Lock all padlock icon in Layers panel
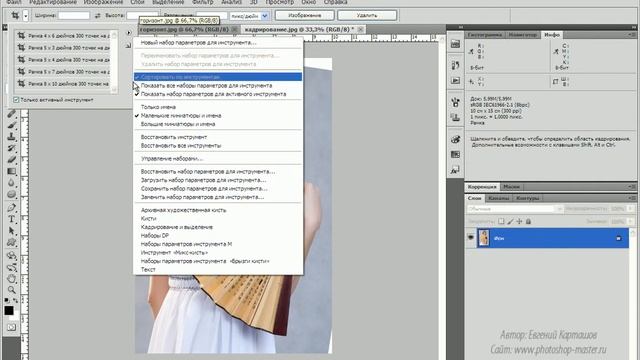640x360 pixels. point(528,221)
